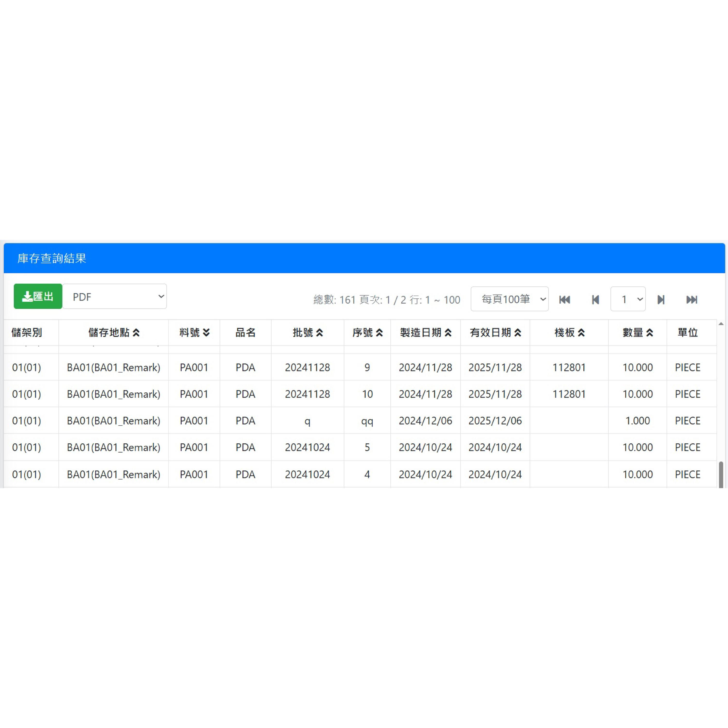Click the green 匯出 export button
The image size is (728, 728).
pos(38,296)
